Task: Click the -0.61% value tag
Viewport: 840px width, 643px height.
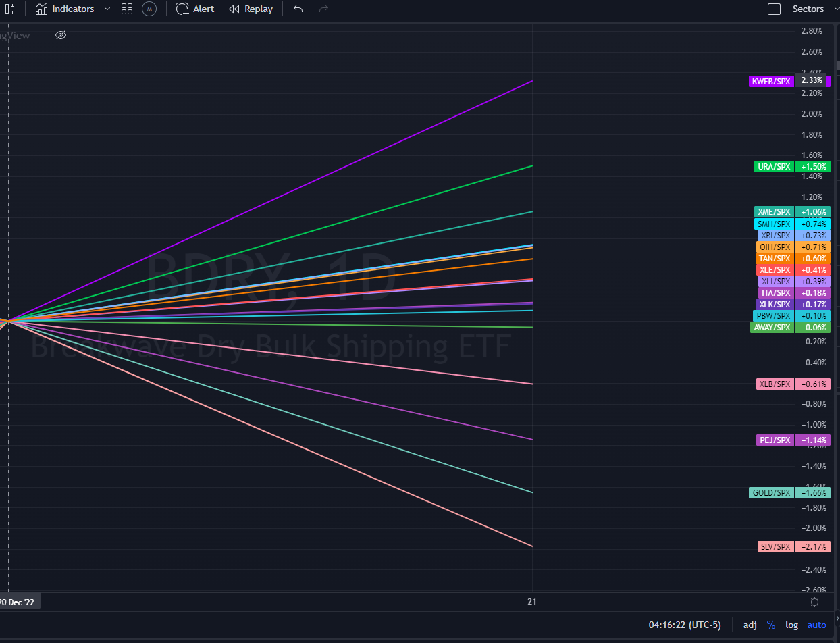Action: (x=812, y=384)
